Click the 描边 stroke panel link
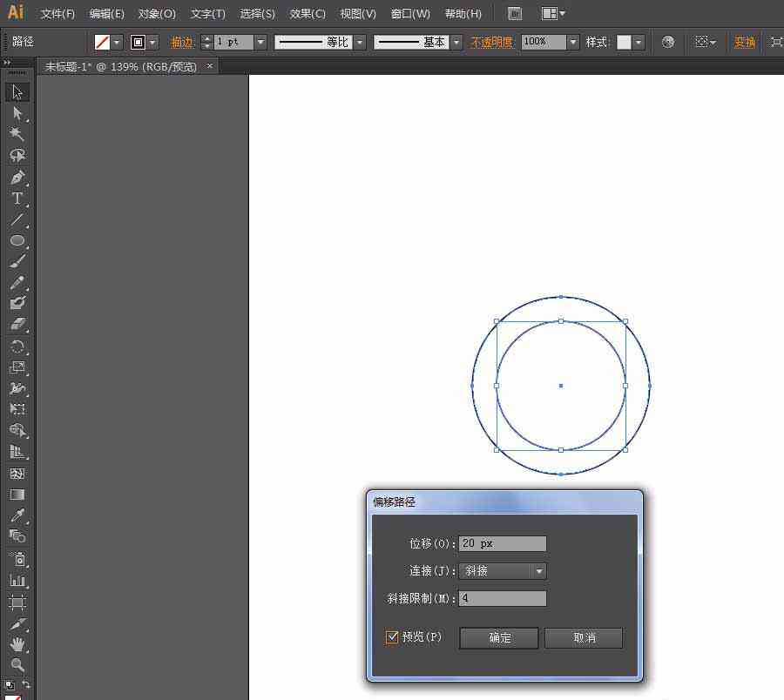 point(181,43)
